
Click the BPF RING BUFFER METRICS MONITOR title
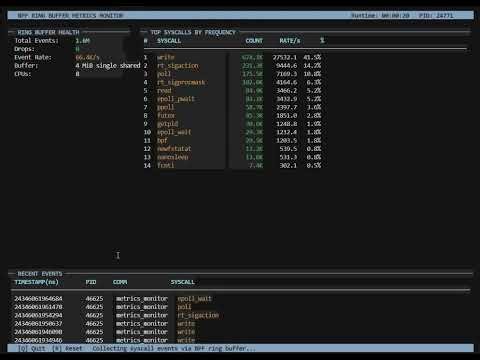[70, 16]
